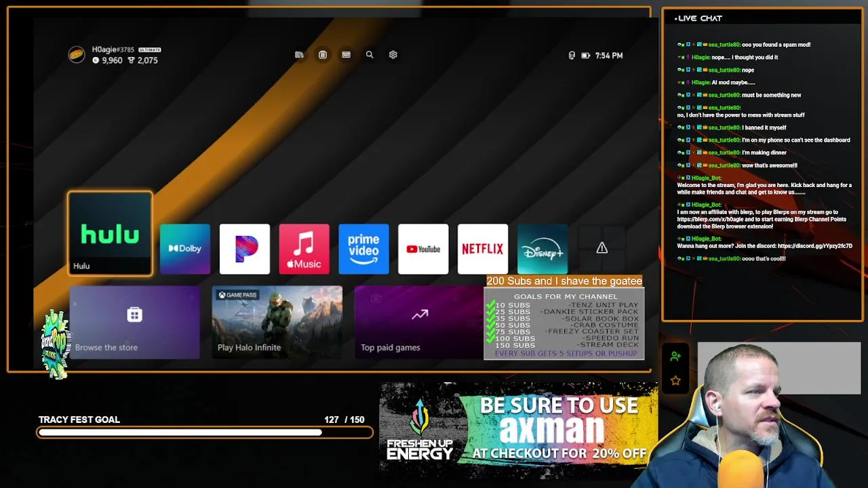
Task: Click the green follower icon
Action: [675, 357]
